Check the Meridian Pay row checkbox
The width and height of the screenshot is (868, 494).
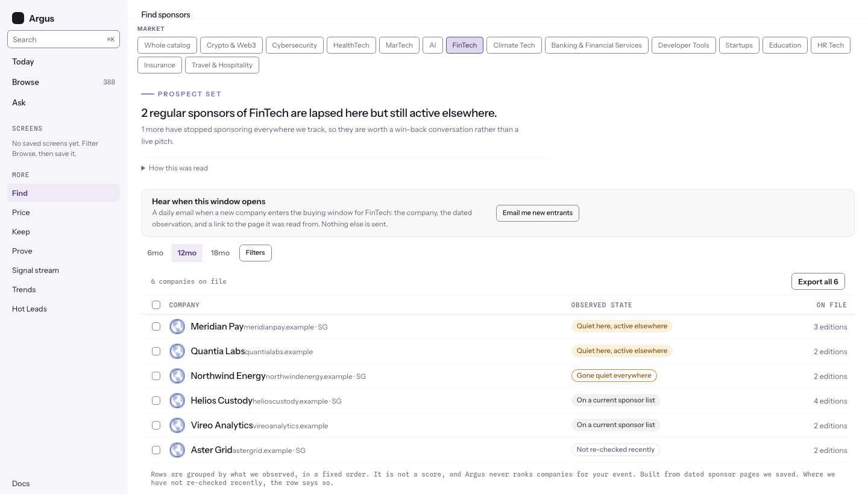click(x=156, y=327)
